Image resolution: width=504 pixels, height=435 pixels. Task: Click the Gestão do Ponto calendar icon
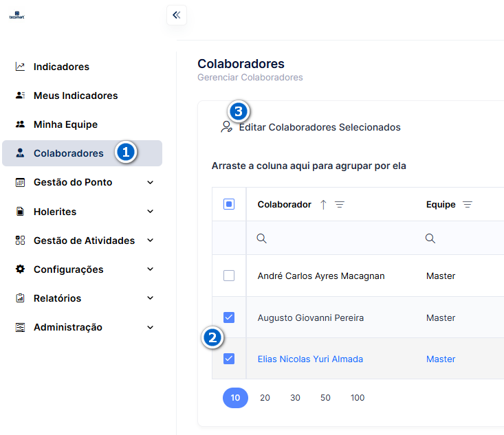pos(20,182)
